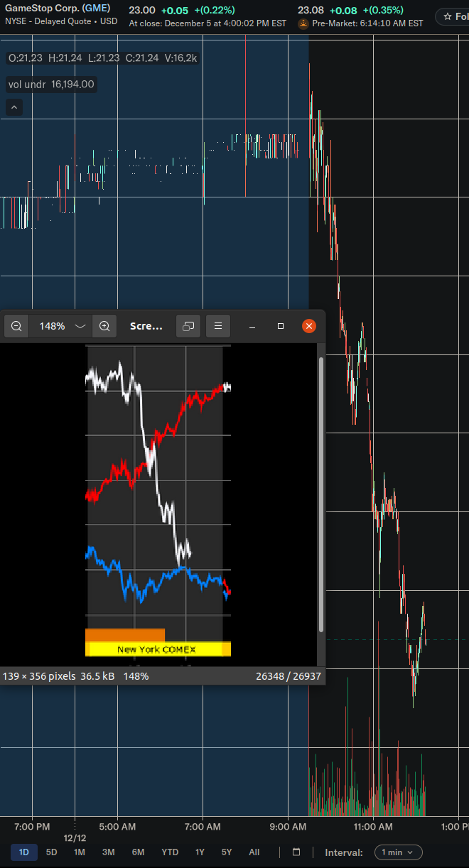Select the 1D time range

[x=23, y=852]
